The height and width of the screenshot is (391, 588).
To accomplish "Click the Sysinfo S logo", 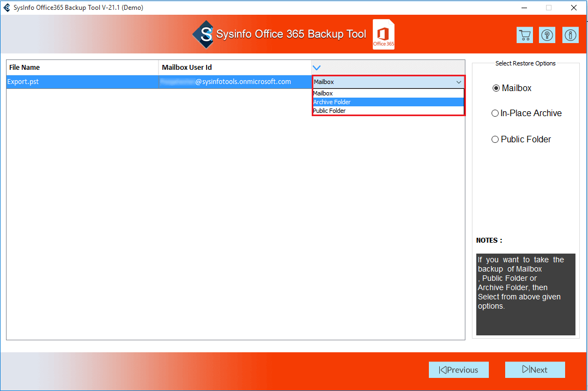I will 205,35.
